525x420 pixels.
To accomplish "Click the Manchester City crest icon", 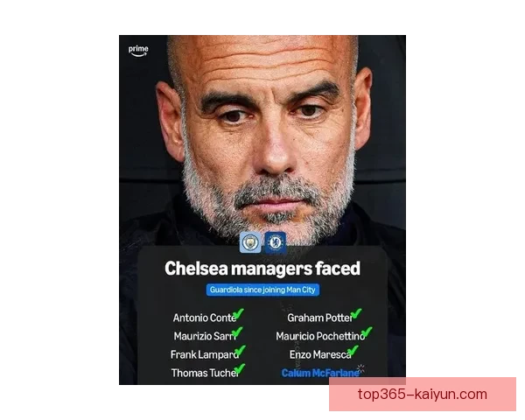I will (x=250, y=242).
